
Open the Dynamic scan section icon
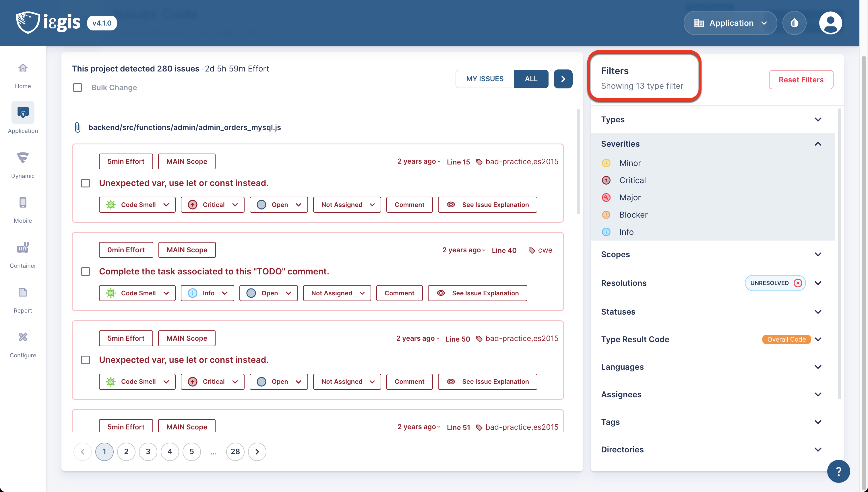23,158
